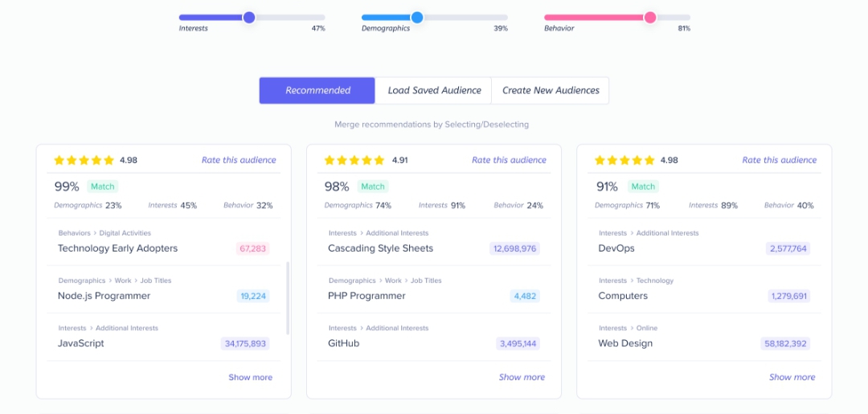Click the first star of the 99% match card
The image size is (868, 414).
[59, 161]
